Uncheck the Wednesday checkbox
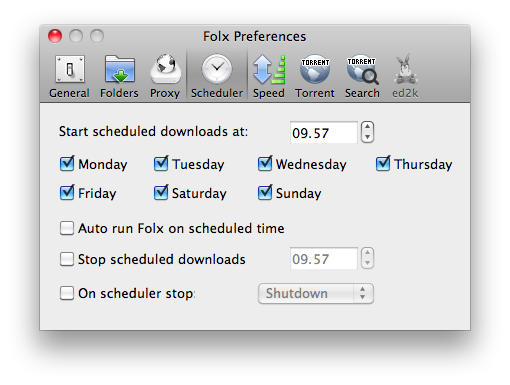This screenshot has height=385, width=510. tap(265, 164)
